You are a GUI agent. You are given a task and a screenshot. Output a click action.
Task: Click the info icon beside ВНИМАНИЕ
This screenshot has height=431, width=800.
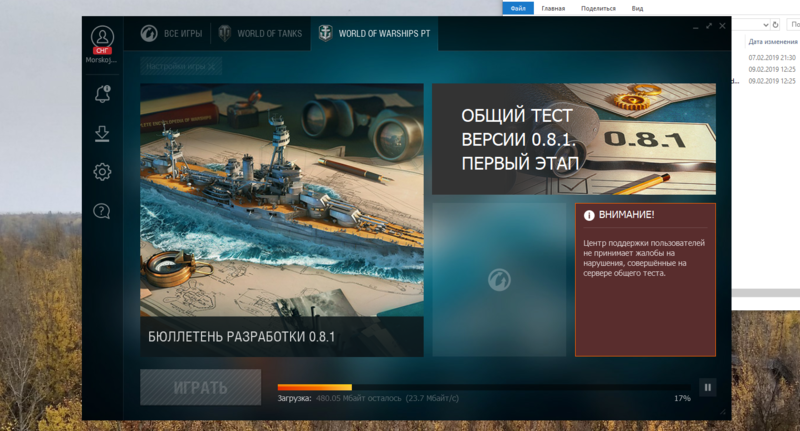589,215
